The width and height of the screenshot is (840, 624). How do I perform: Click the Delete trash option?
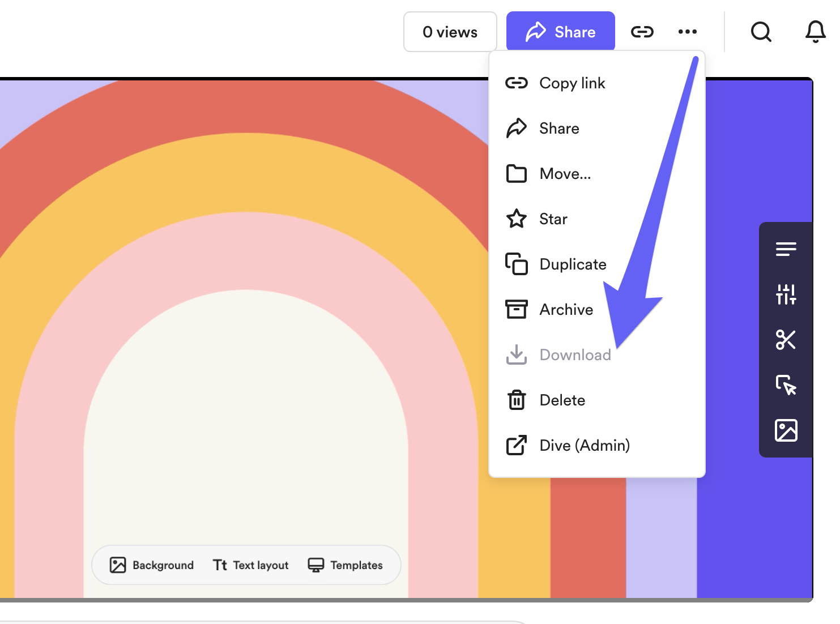coord(562,400)
